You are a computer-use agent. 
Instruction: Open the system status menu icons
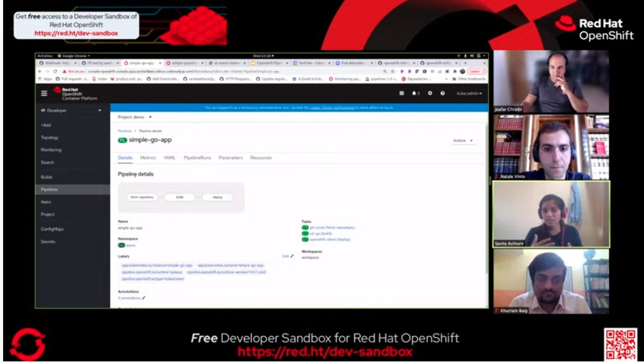coord(472,56)
